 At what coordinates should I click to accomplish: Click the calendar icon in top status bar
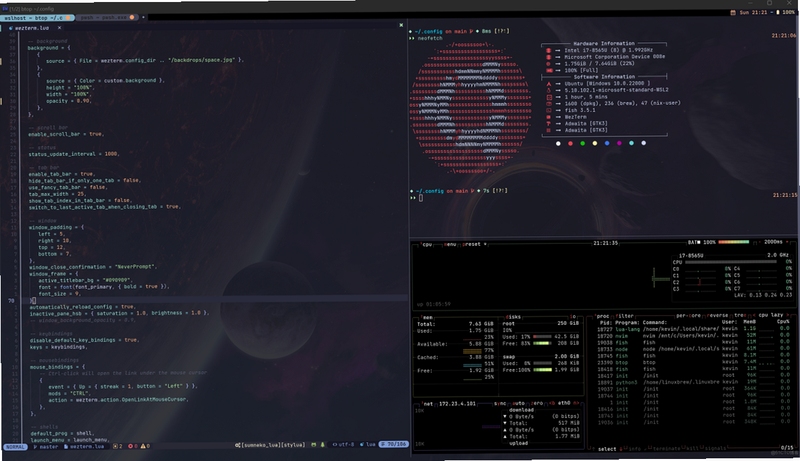point(733,12)
